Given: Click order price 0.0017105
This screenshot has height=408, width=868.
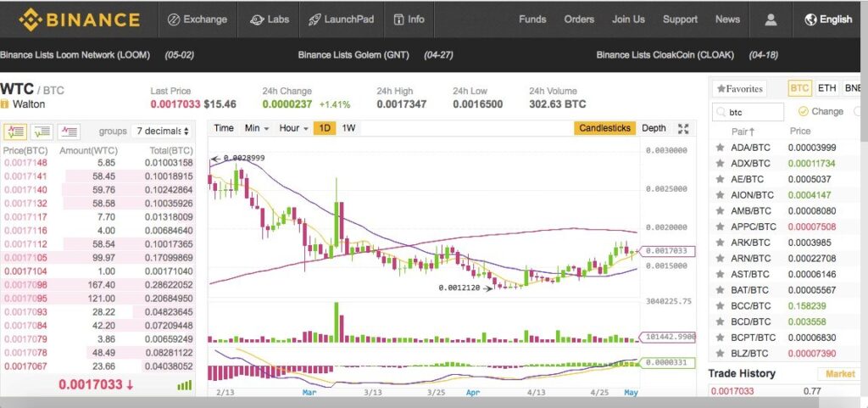Looking at the screenshot, I should (x=25, y=257).
